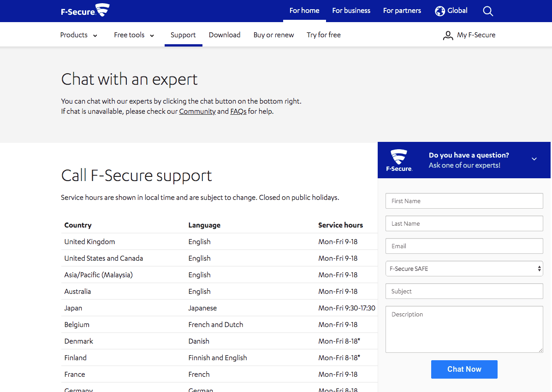Open the FAQs link
Viewport: 552px width, 392px height.
(238, 111)
